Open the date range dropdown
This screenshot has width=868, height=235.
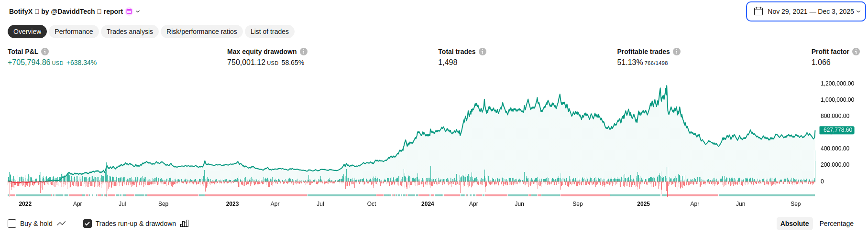click(806, 11)
